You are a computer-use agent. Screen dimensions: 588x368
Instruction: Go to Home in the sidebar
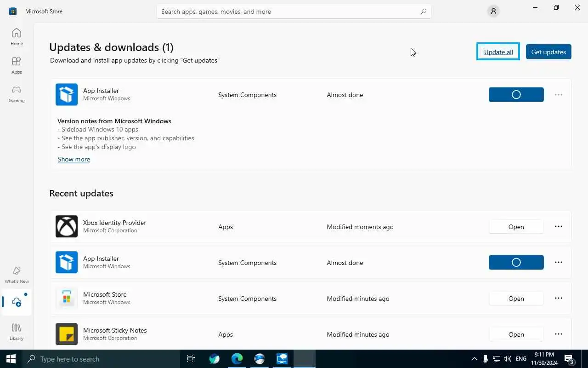pyautogui.click(x=17, y=37)
